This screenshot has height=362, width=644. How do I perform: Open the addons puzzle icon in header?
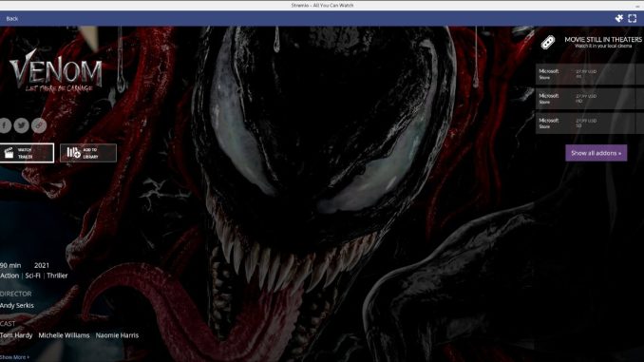[619, 18]
